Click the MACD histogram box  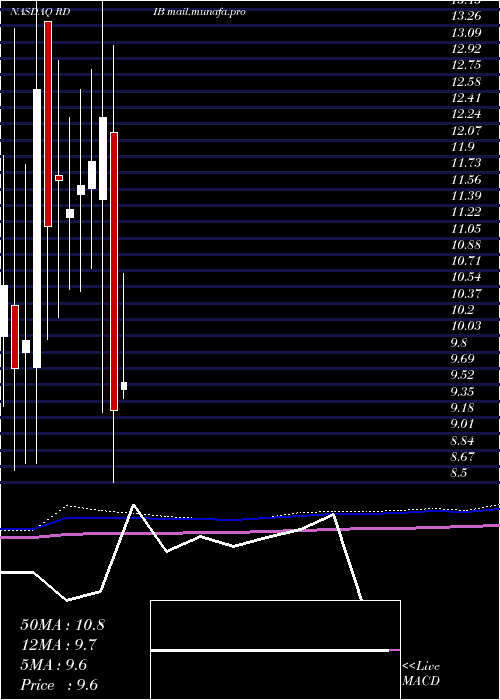tap(275, 650)
